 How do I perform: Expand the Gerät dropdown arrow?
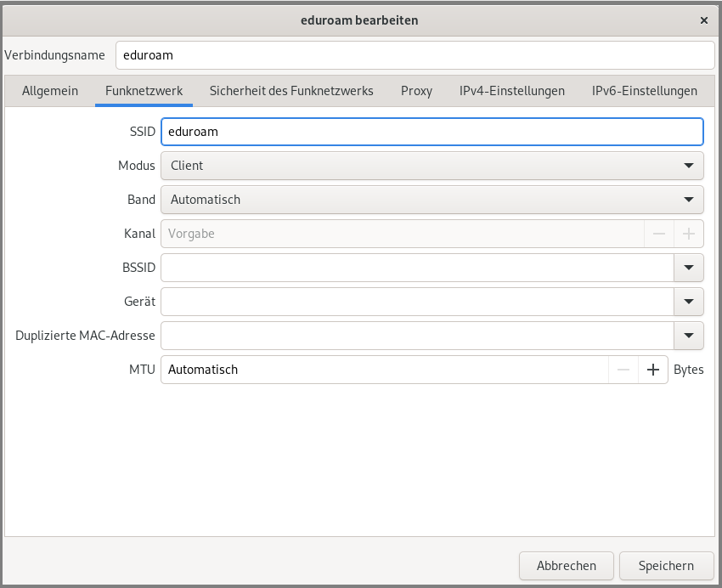pyautogui.click(x=688, y=302)
